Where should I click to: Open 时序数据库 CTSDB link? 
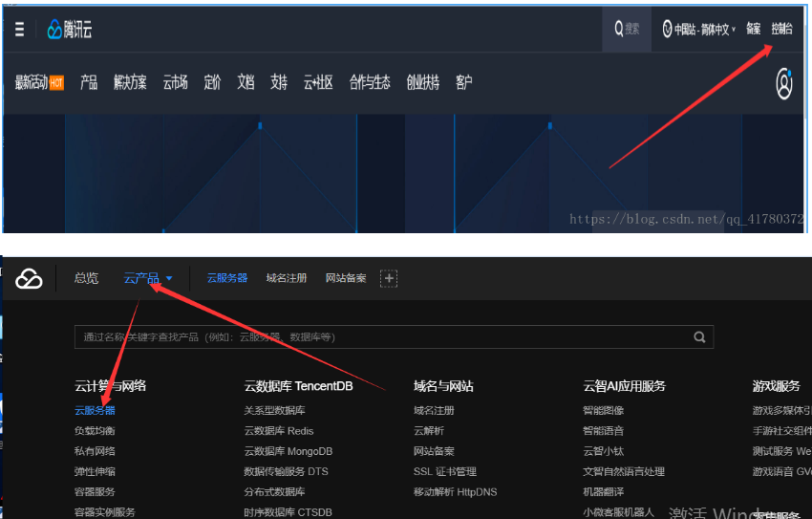[x=288, y=512]
